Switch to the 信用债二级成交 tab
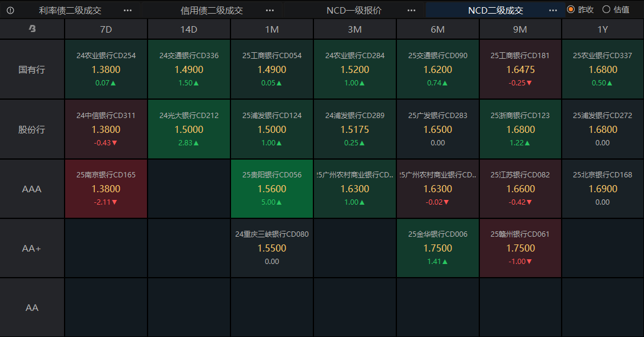644x337 pixels. (212, 10)
